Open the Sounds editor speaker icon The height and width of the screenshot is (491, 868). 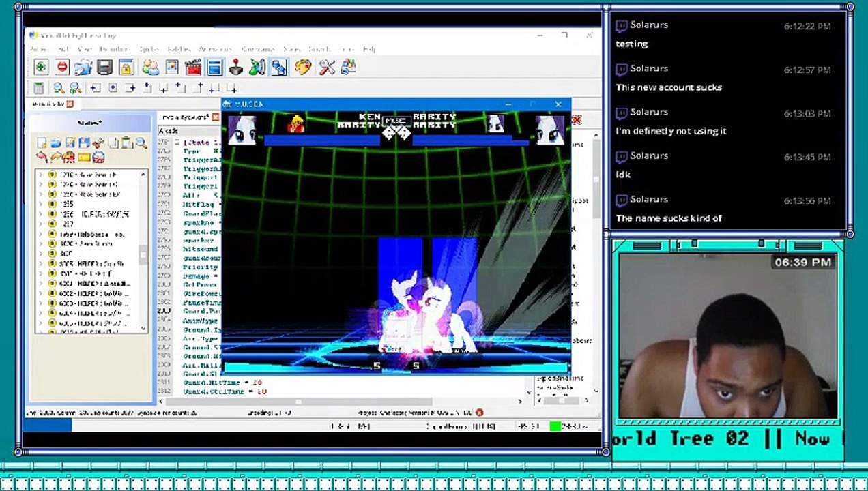257,67
